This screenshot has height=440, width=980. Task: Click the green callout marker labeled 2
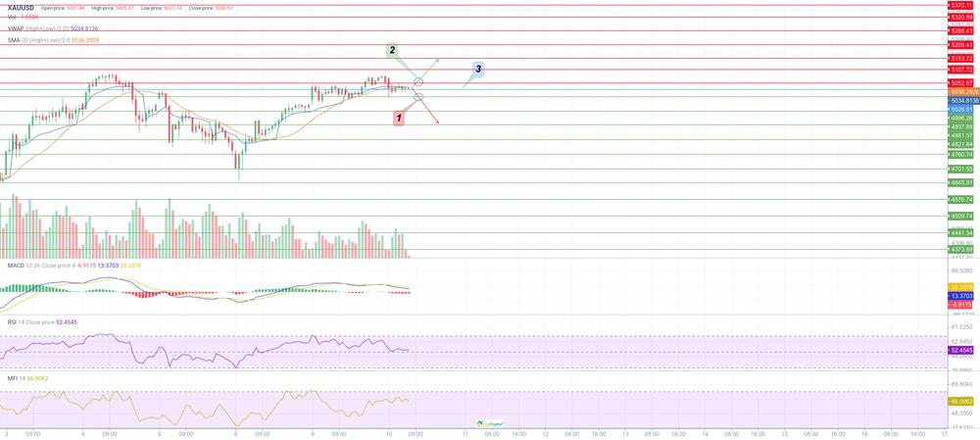(392, 50)
